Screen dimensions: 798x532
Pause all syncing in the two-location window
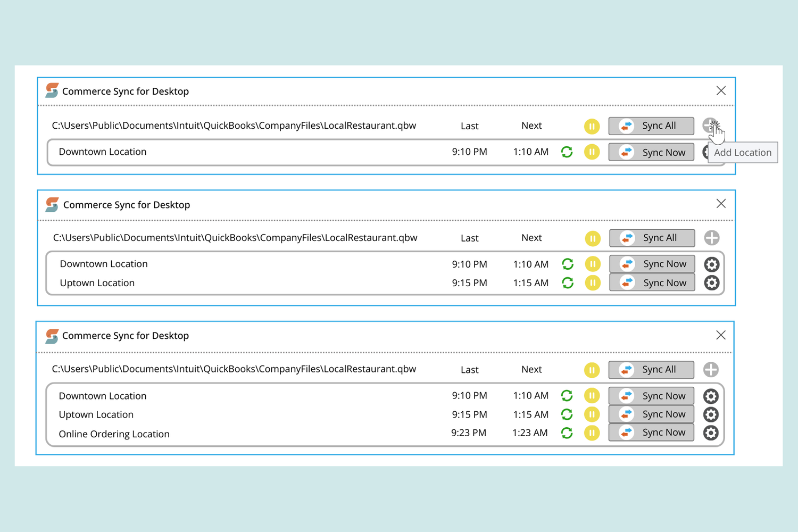[593, 238]
